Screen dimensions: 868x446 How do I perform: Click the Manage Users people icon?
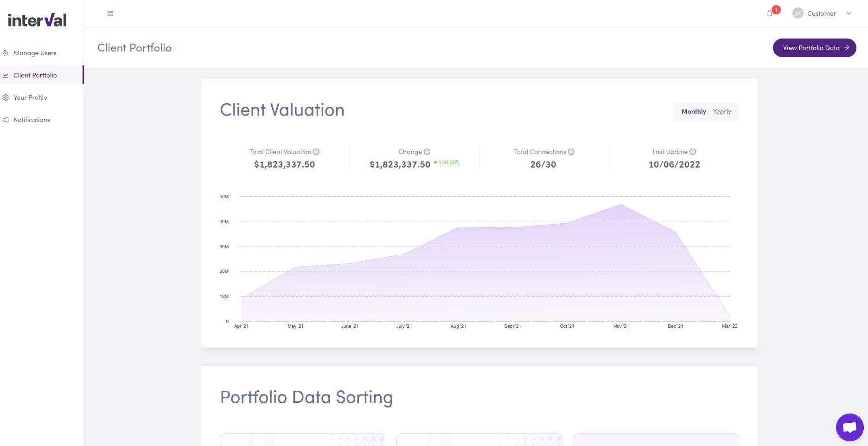click(x=6, y=53)
